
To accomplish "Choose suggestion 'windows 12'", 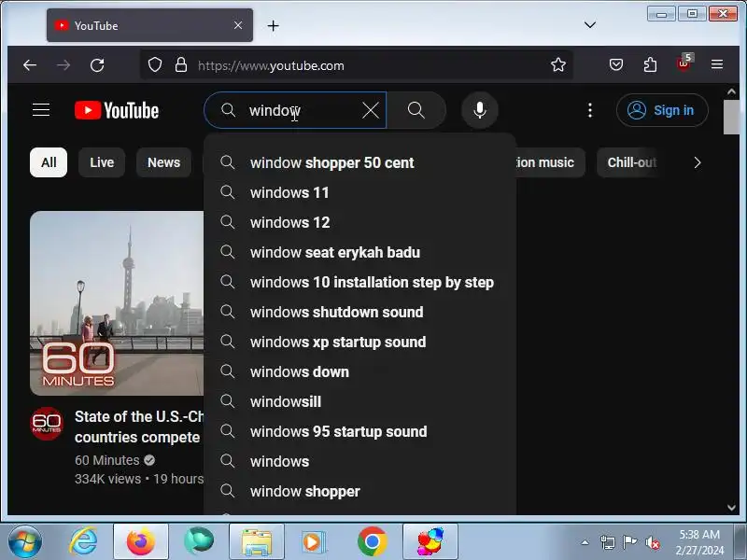I will pos(360,222).
